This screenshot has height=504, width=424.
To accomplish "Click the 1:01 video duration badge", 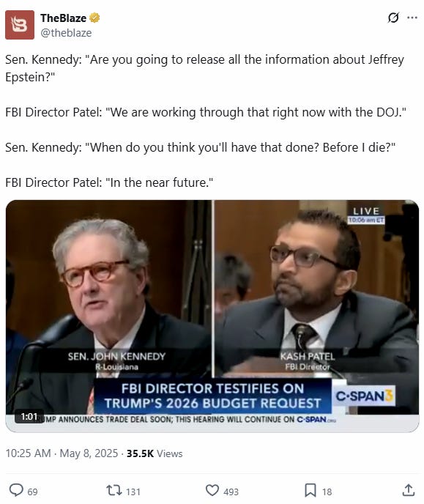I will (29, 417).
